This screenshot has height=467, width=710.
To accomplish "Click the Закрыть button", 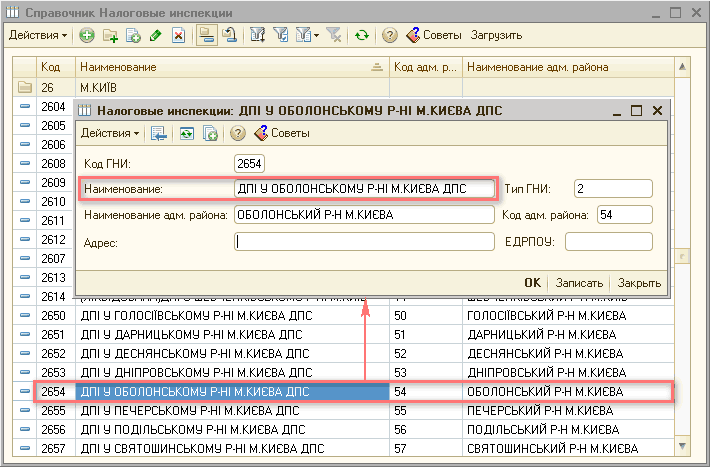I will [639, 283].
